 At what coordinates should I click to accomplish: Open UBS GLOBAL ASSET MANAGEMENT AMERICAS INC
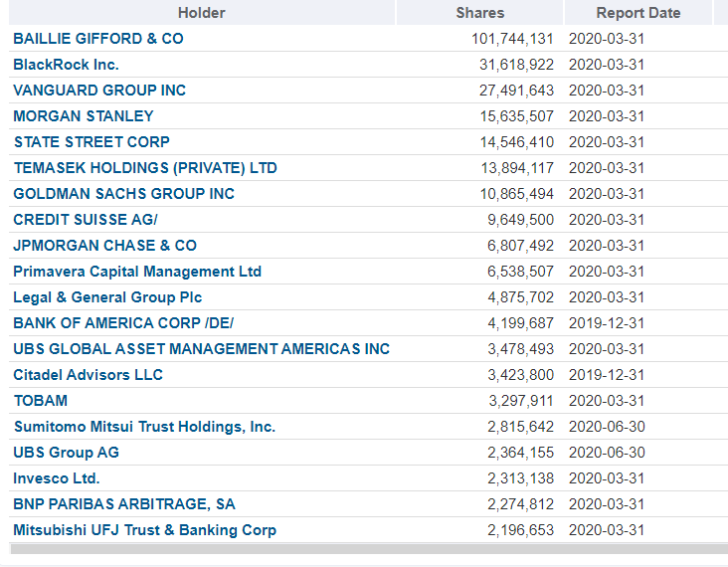(x=202, y=349)
